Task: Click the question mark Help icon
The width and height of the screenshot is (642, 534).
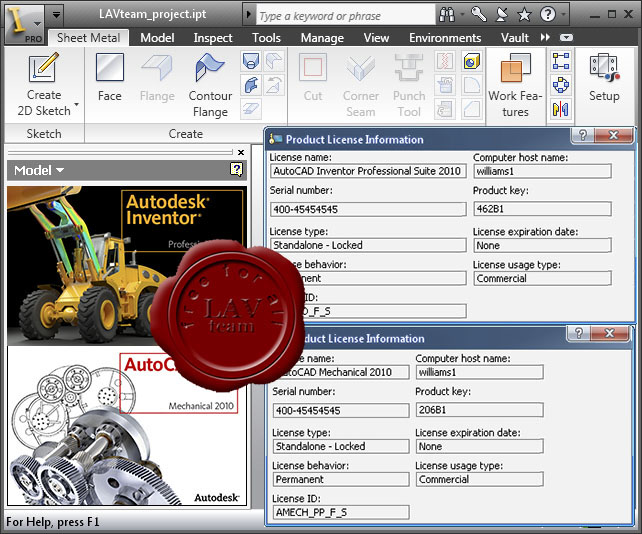Action: 548,15
